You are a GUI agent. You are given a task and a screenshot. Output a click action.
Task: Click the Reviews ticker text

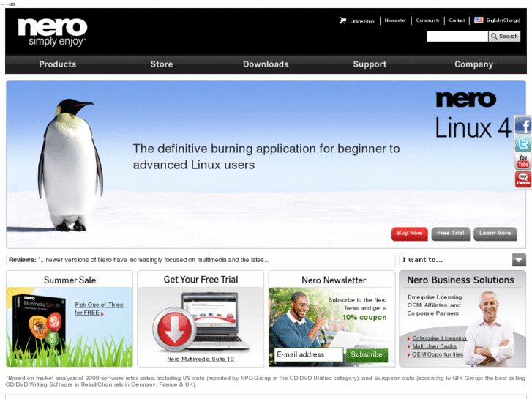point(139,260)
